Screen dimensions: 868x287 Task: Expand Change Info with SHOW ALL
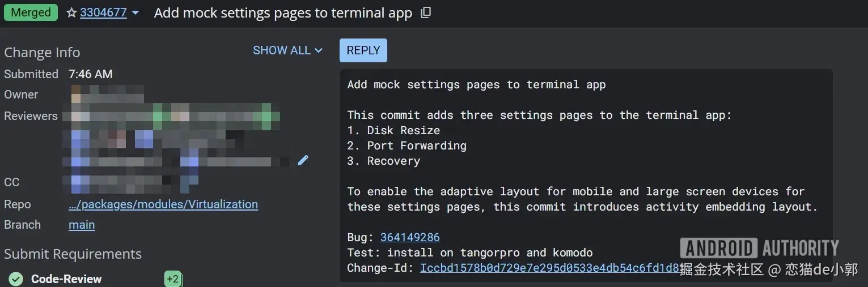287,50
